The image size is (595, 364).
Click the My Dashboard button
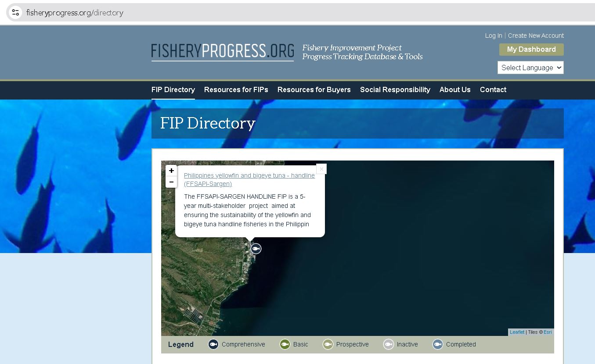(531, 50)
